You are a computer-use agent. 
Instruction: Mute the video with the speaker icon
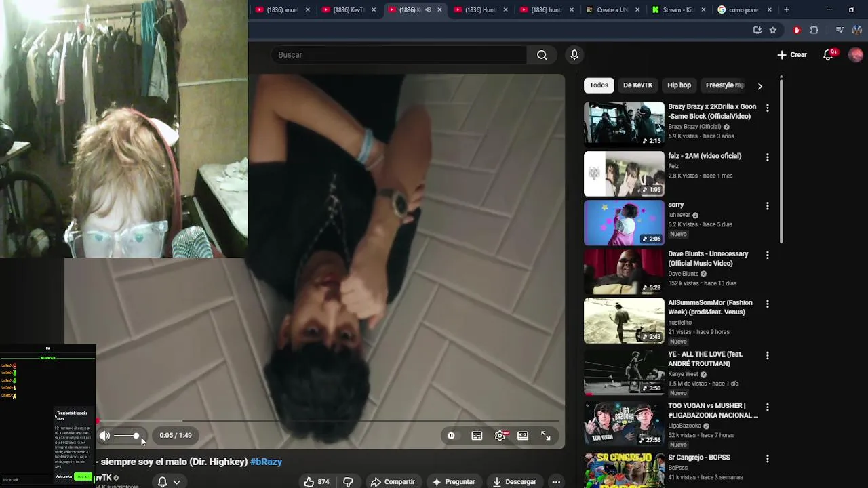pos(104,436)
